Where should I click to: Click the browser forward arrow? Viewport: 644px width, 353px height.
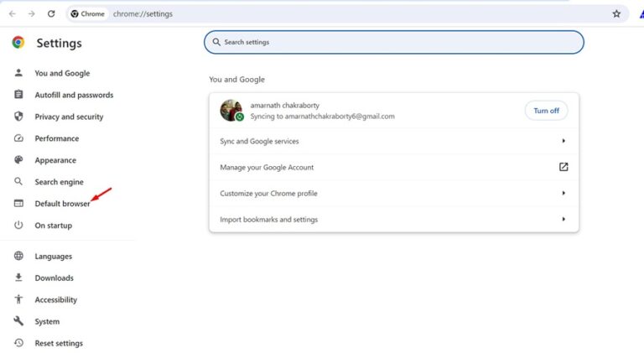[x=32, y=13]
